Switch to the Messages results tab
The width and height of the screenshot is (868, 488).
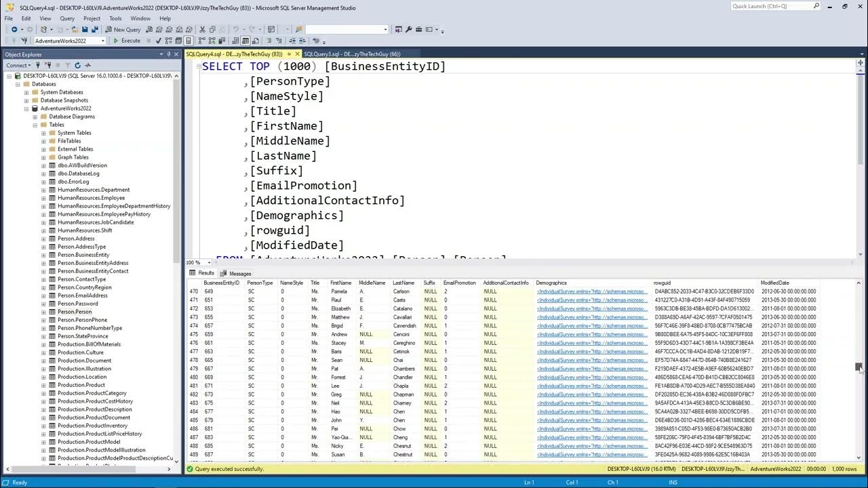(235, 273)
